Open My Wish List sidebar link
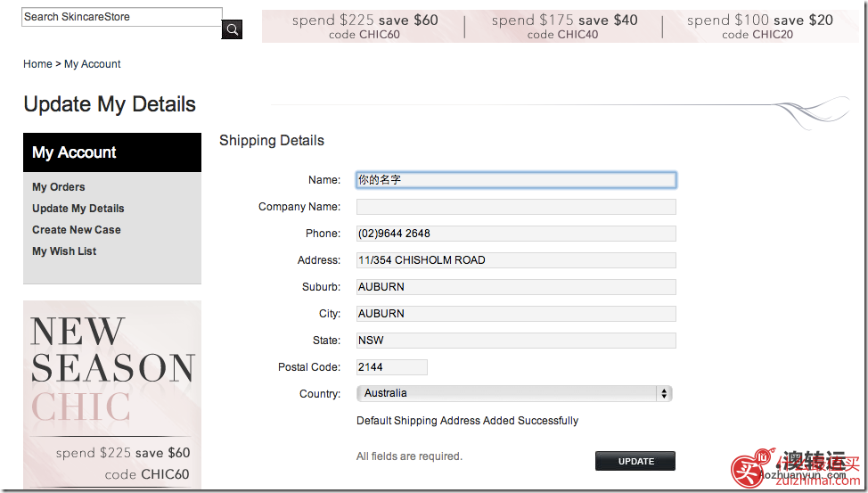 [64, 251]
